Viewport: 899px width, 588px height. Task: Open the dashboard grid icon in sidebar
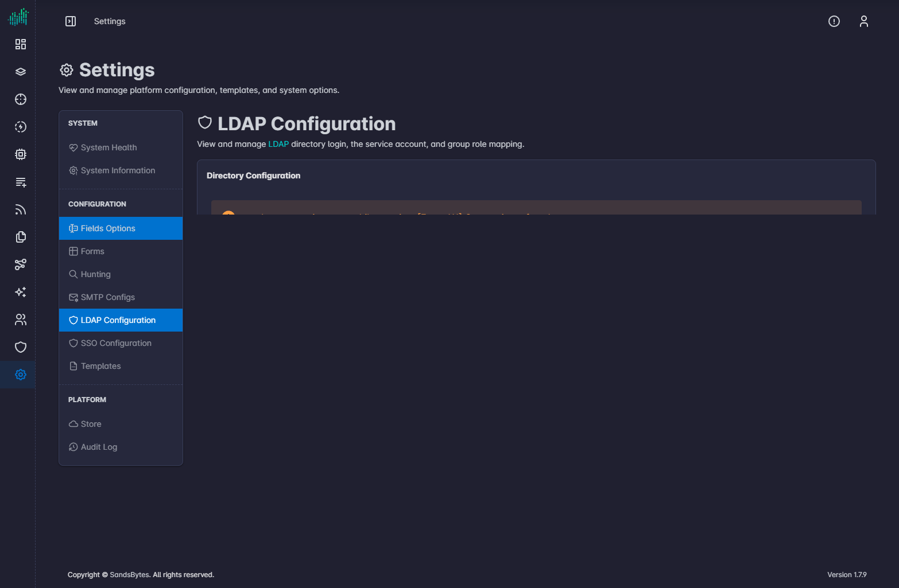21,44
